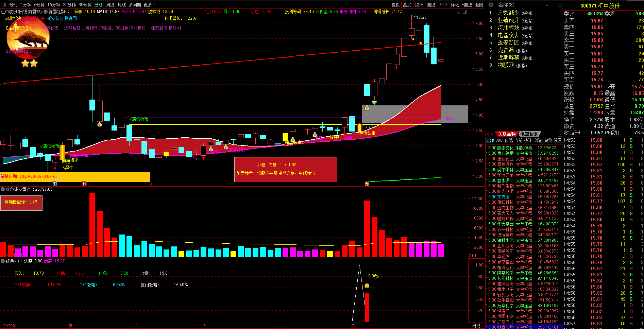The image size is (644, 329).
Task: Click the 叠加 overlay button
Action: tap(407, 5)
